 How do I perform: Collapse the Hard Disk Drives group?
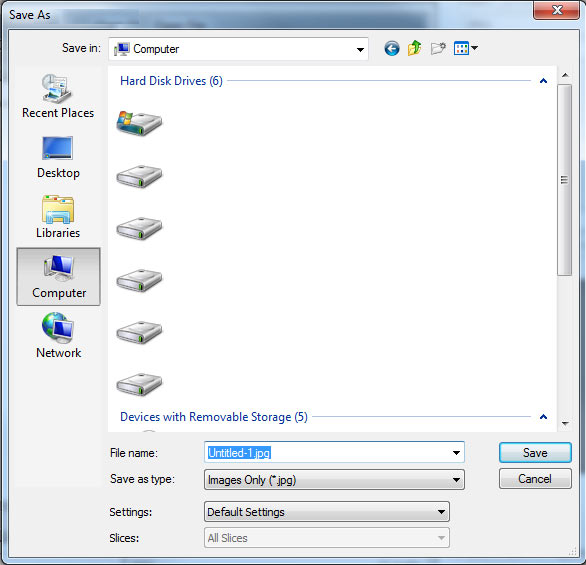(543, 81)
